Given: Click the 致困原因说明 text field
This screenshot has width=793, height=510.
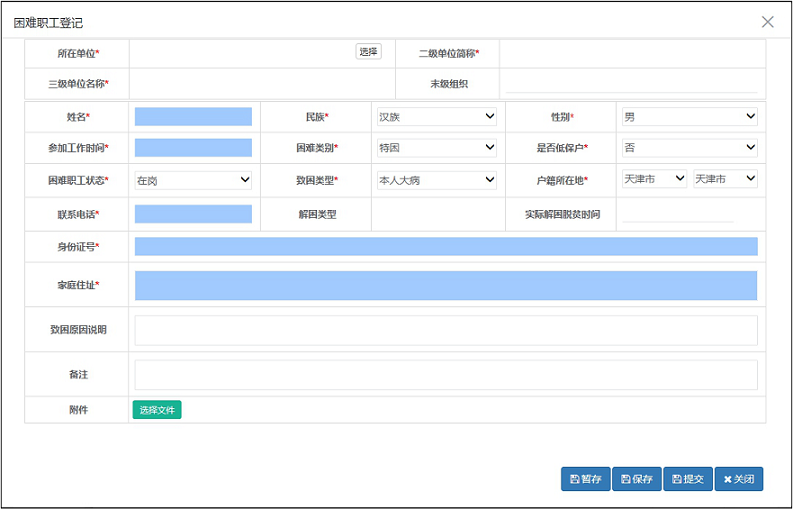Looking at the screenshot, I should tap(445, 330).
